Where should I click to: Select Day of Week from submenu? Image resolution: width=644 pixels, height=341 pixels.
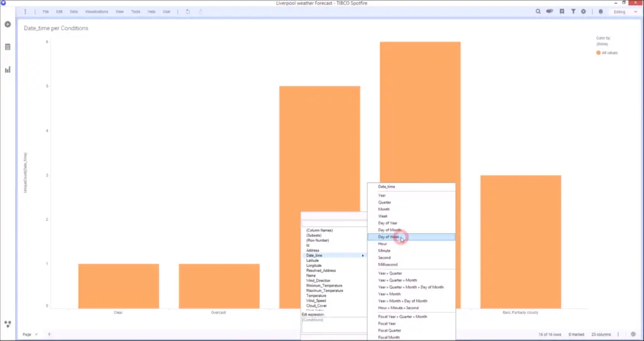pyautogui.click(x=388, y=237)
